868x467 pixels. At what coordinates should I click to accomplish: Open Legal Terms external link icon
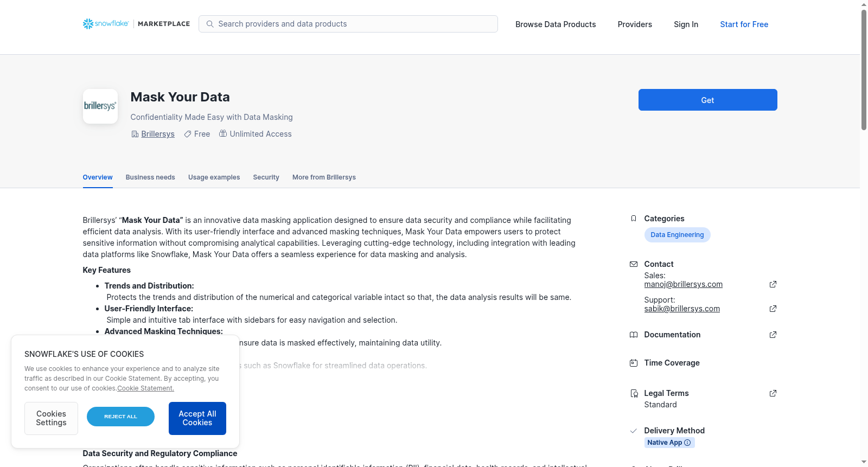click(x=773, y=393)
